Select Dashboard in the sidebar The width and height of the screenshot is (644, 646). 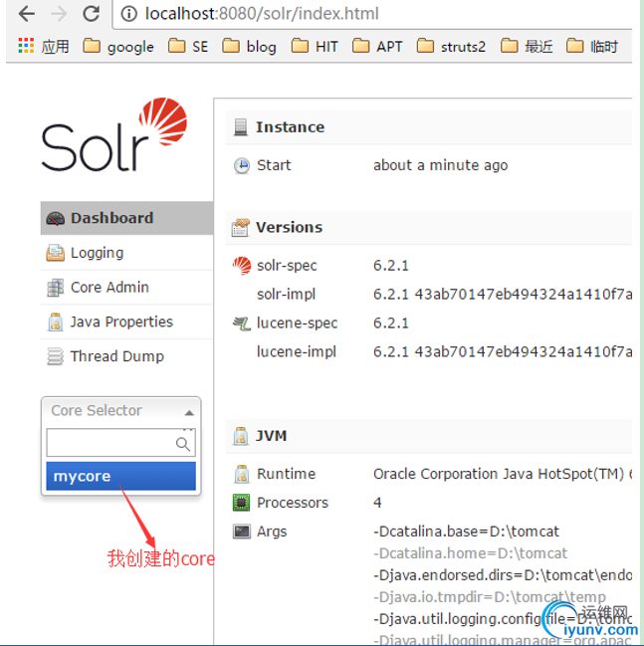click(126, 218)
